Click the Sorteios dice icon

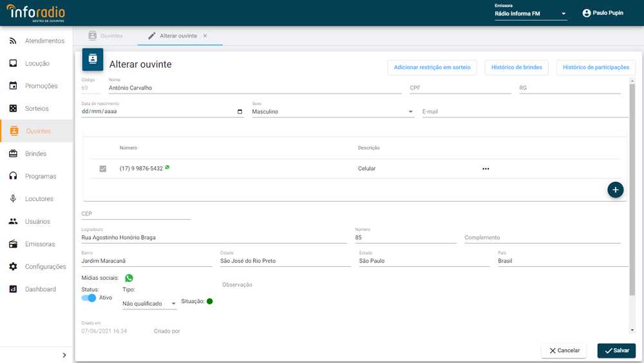[x=13, y=108]
